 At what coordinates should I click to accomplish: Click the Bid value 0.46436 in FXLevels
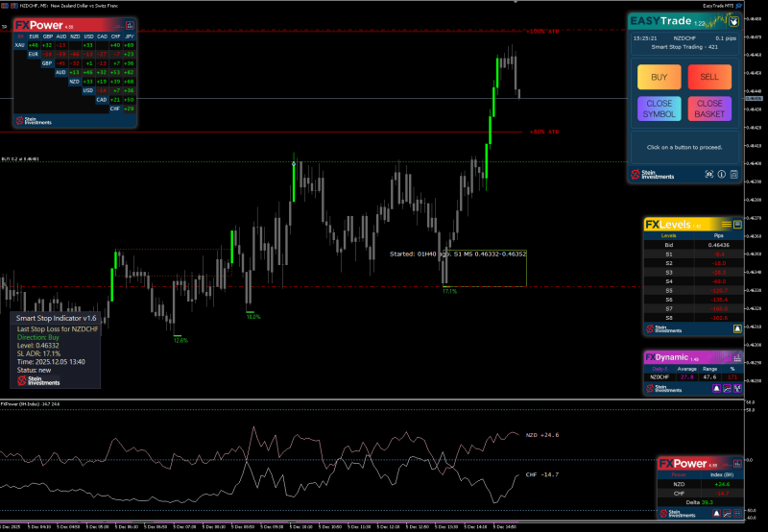[x=718, y=245]
